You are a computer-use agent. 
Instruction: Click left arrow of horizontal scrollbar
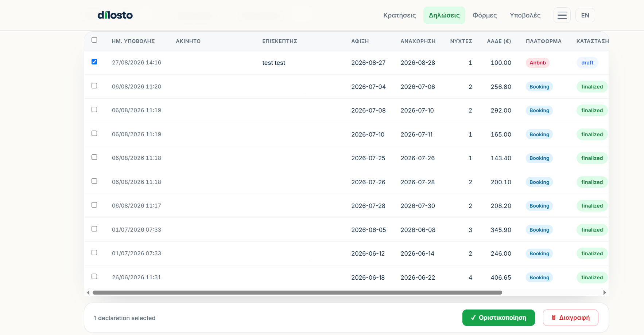(88, 292)
